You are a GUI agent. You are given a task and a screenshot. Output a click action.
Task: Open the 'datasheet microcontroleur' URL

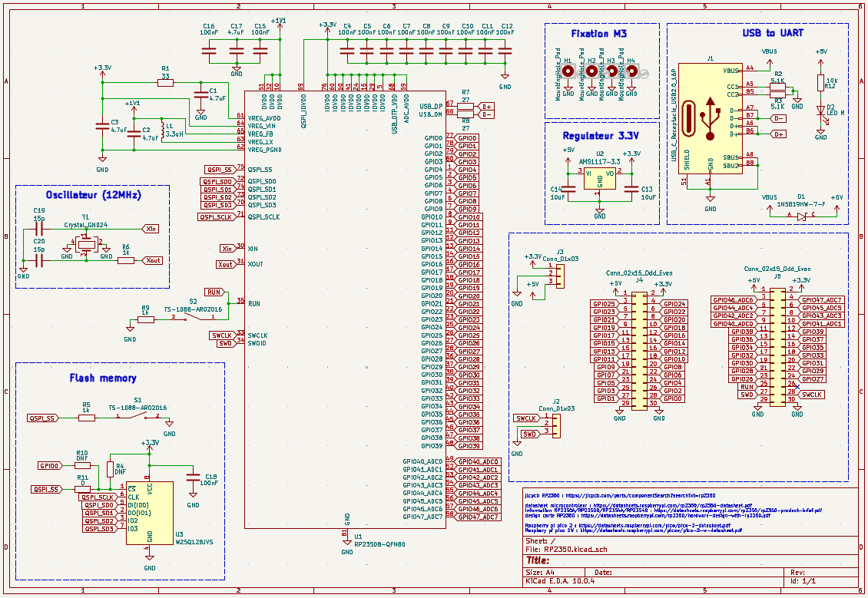coord(638,506)
